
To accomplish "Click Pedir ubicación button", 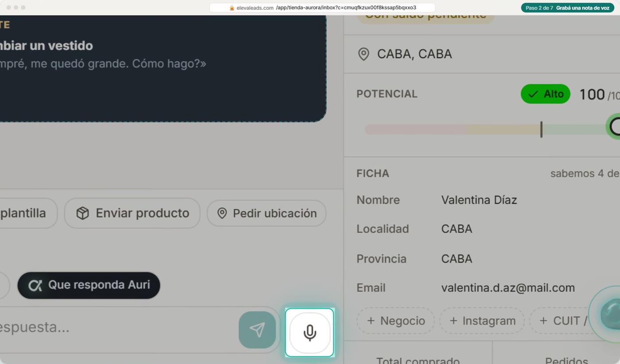I will click(267, 213).
